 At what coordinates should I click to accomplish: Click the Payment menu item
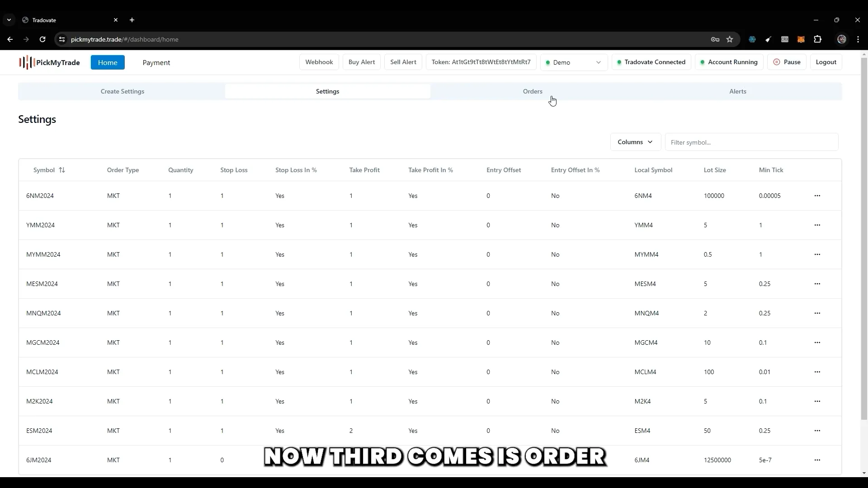coord(156,62)
